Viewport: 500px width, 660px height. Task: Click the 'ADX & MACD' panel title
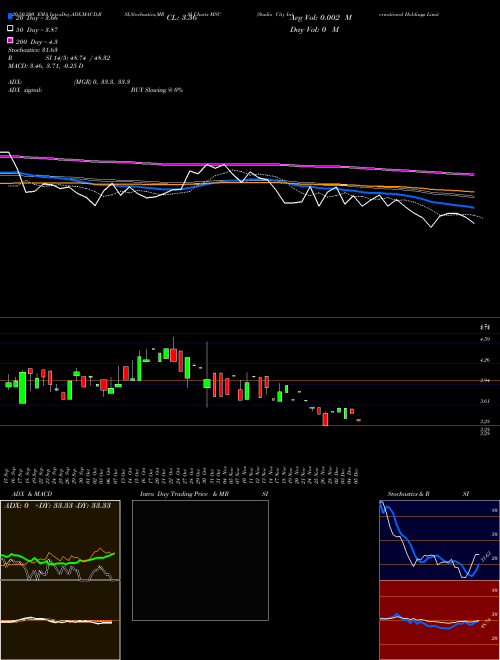point(32,494)
